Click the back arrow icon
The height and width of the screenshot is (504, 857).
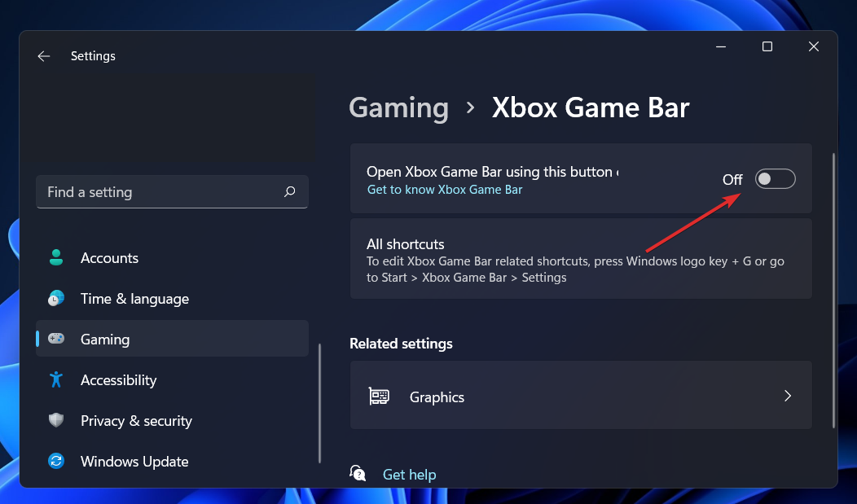tap(44, 56)
